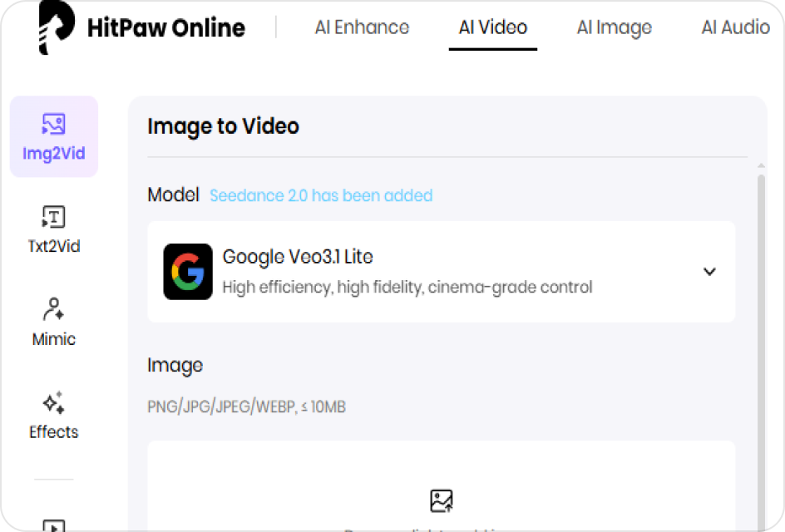Click the Txt2Vid text-frame icon
The image size is (785, 532).
(x=53, y=214)
